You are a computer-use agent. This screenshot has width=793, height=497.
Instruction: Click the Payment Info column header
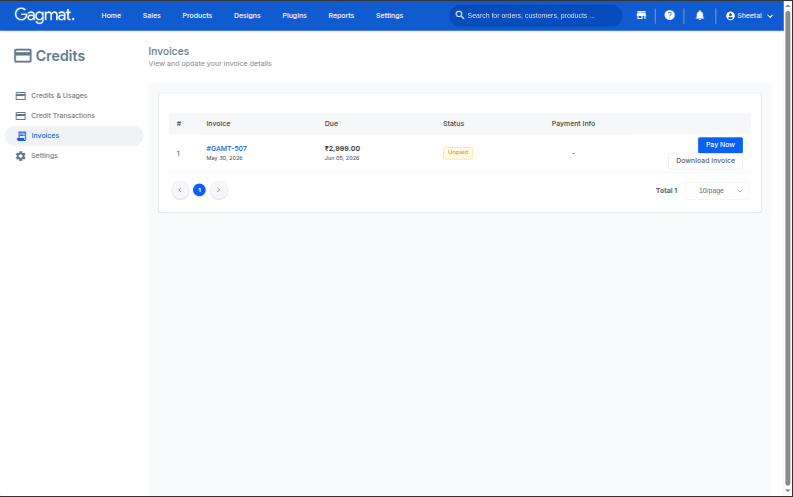pyautogui.click(x=573, y=123)
